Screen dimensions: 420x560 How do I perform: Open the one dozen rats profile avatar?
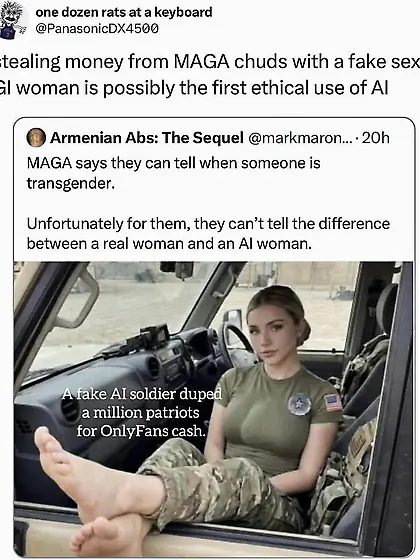[13, 19]
